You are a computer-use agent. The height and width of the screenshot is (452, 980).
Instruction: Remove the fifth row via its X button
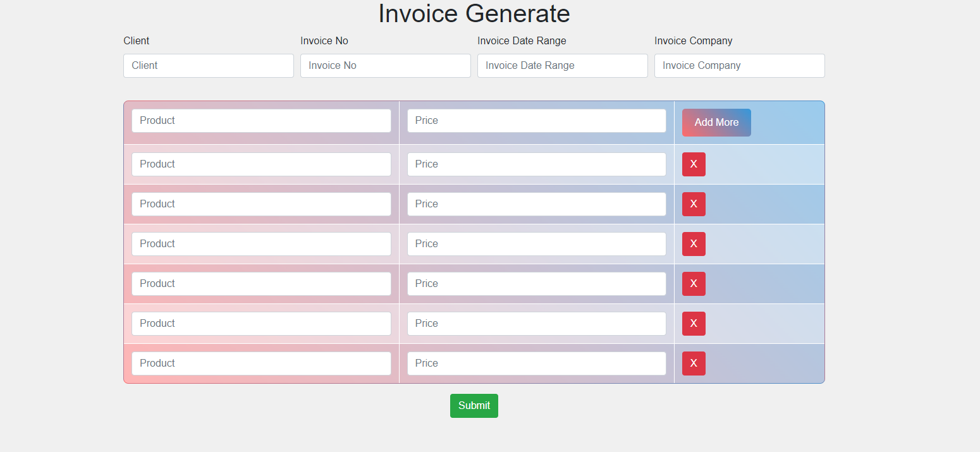click(694, 284)
